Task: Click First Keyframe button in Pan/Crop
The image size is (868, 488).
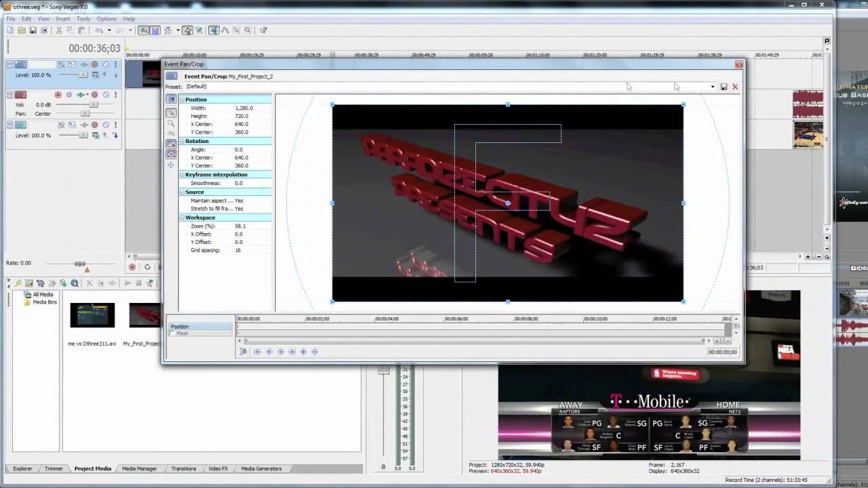Action: pyautogui.click(x=257, y=351)
